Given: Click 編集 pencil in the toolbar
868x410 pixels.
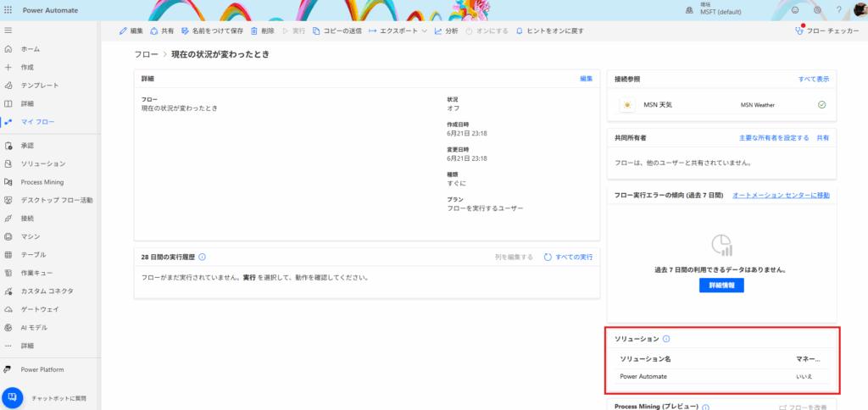Looking at the screenshot, I should coord(131,31).
